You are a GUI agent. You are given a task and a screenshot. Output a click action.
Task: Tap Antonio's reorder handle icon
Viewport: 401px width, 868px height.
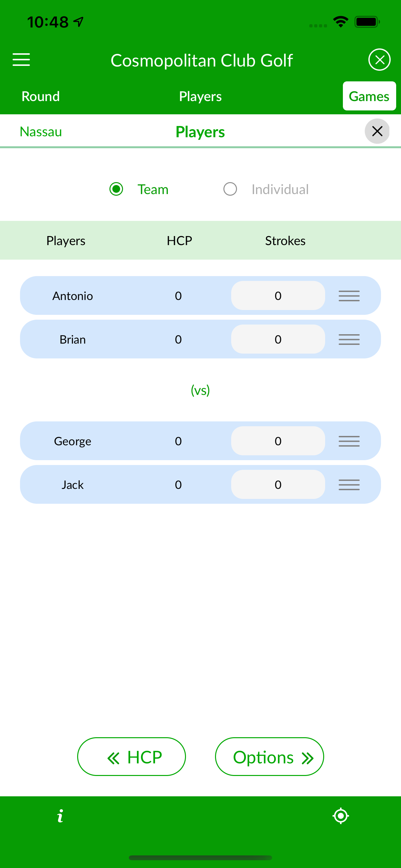[349, 295]
